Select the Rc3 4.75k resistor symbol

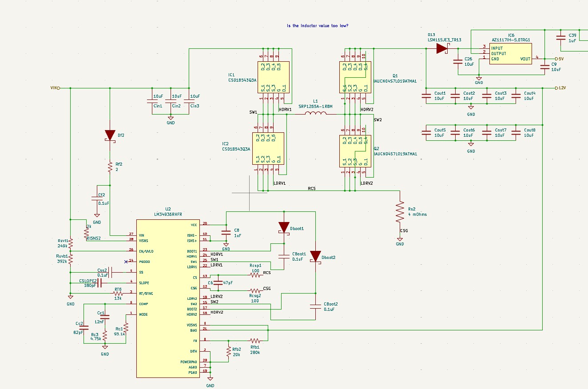105,336
